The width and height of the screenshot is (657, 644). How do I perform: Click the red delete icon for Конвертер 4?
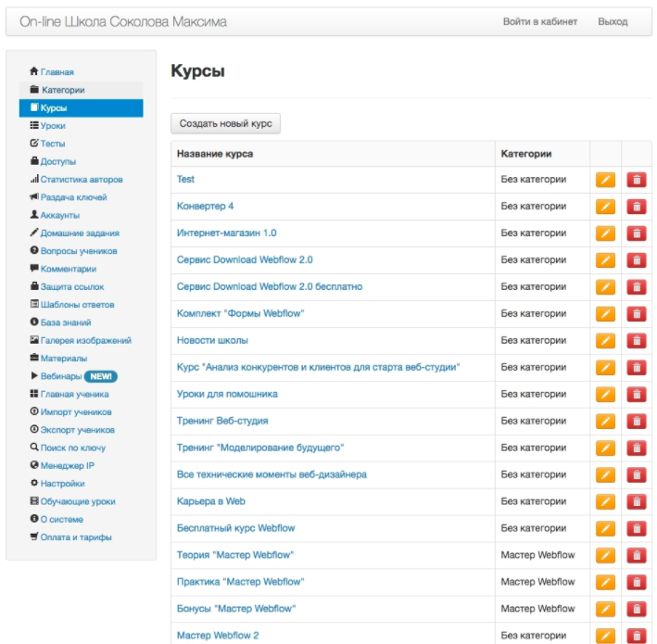pyautogui.click(x=637, y=207)
